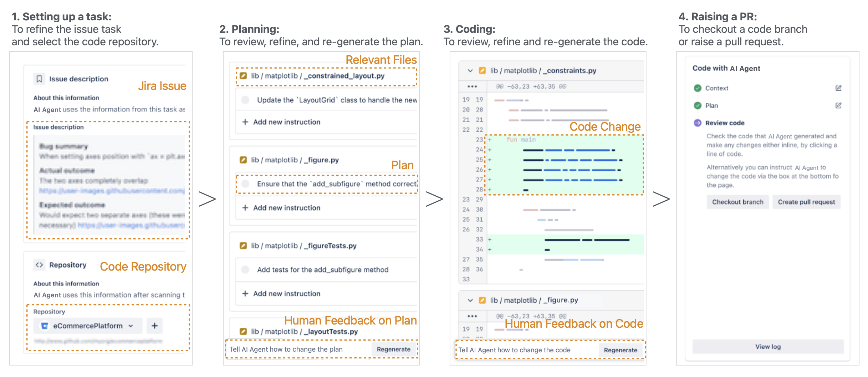
Task: Regenerate the code
Action: pyautogui.click(x=621, y=350)
